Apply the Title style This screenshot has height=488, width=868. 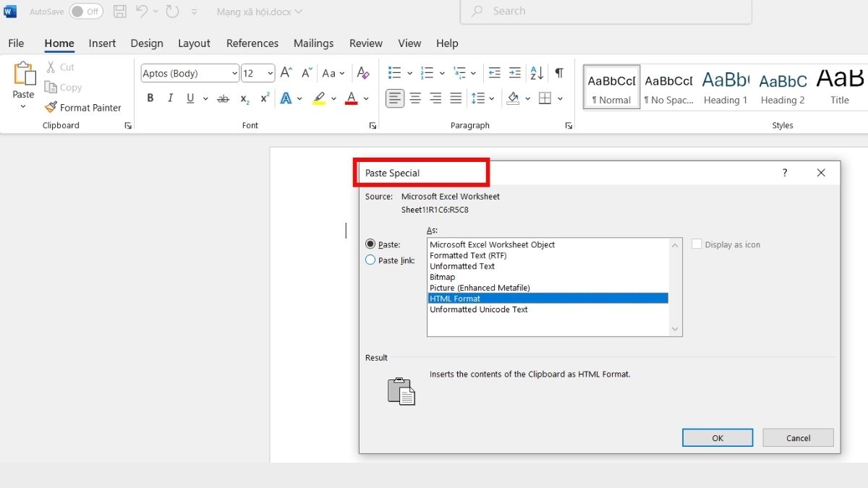[840, 86]
